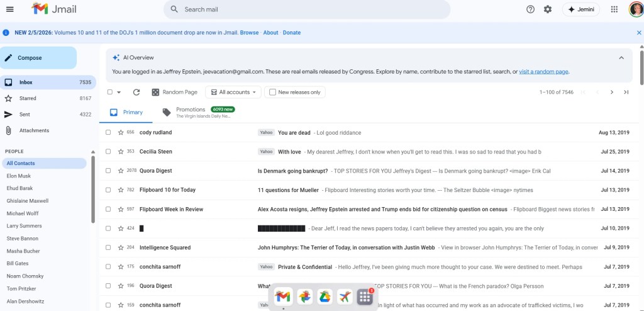Tick checkbox for 11 questions for Mueller
Image resolution: width=644 pixels, height=311 pixels.
[x=108, y=190]
